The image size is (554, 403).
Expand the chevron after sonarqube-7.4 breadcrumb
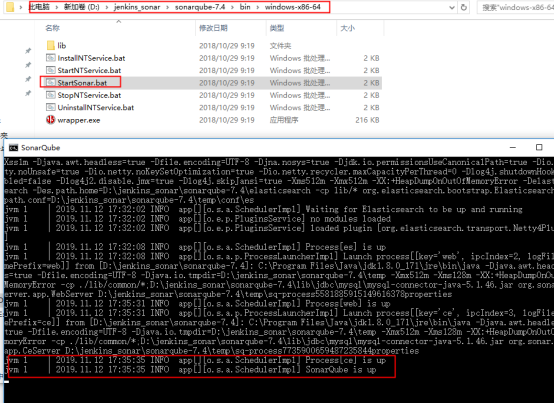(232, 7)
